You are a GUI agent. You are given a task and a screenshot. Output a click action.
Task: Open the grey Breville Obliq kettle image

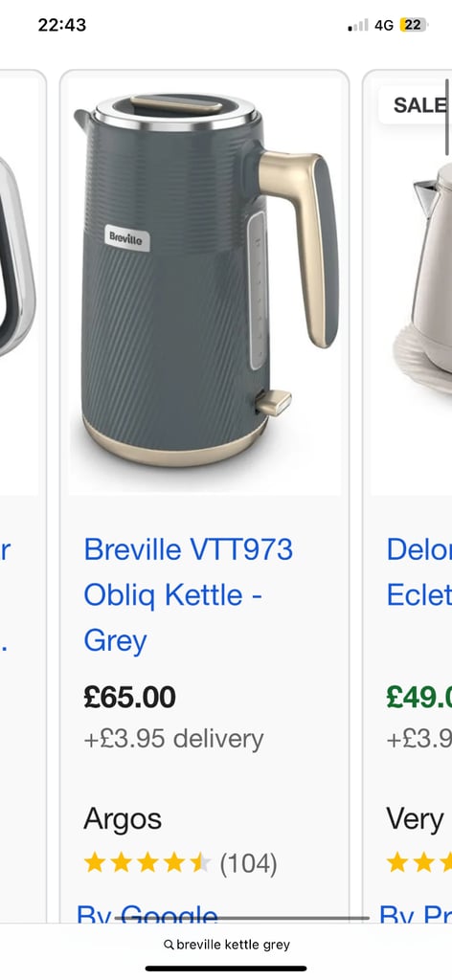204,284
